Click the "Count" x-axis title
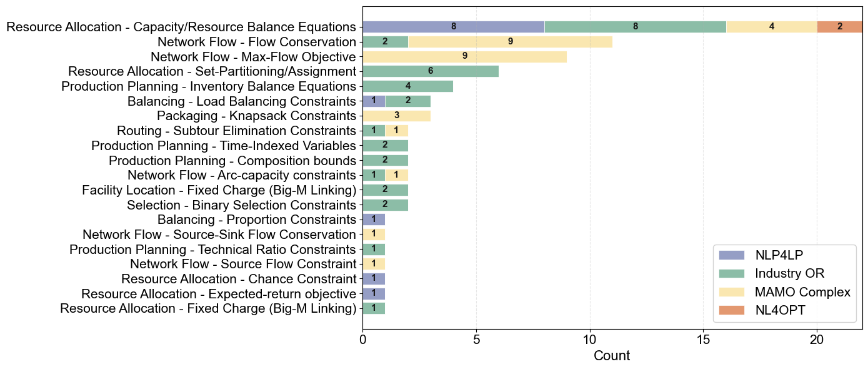The height and width of the screenshot is (369, 868). point(612,356)
